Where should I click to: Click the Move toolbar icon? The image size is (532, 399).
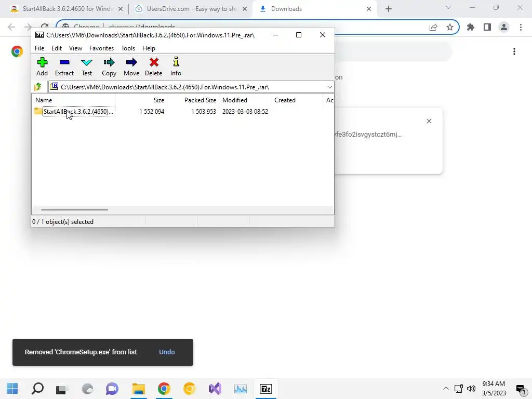[131, 66]
